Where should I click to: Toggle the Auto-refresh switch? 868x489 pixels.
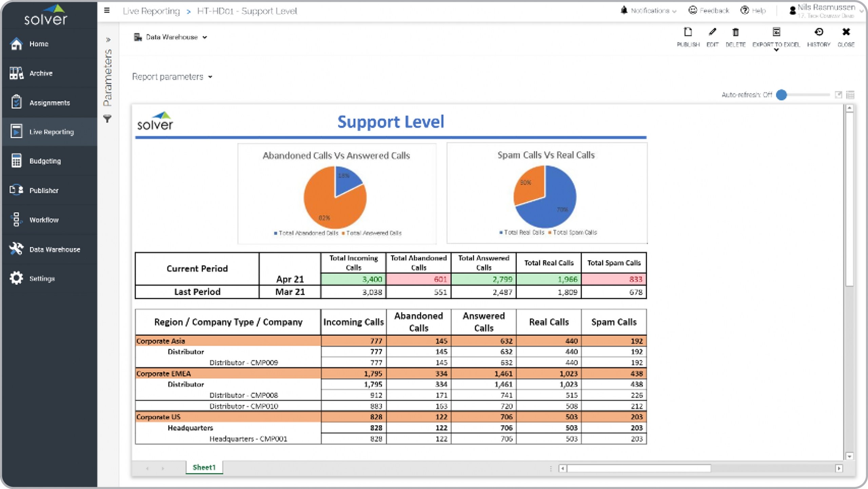coord(782,95)
